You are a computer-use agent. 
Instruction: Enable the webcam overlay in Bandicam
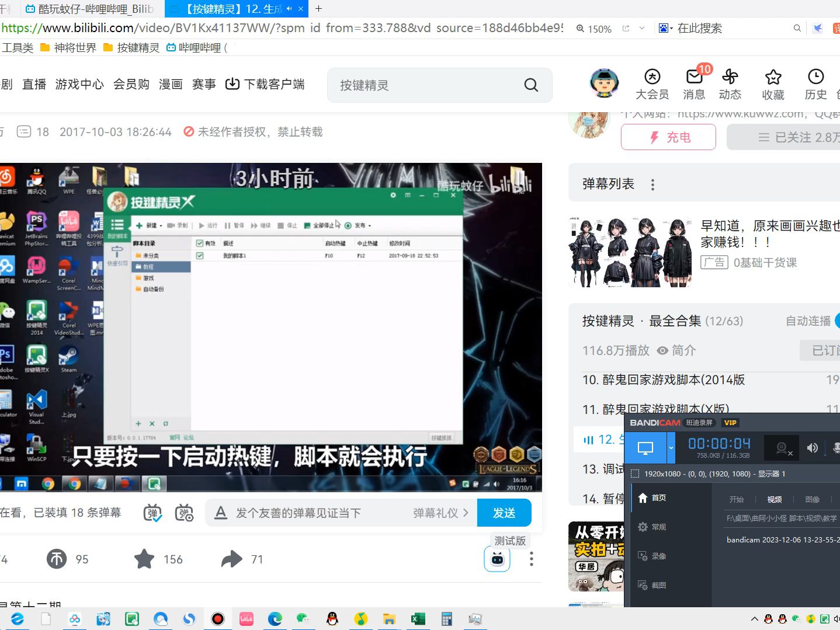tap(781, 447)
